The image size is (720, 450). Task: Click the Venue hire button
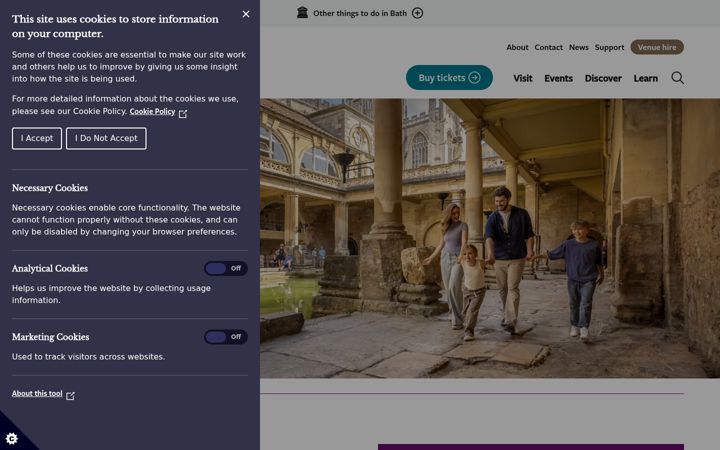(657, 47)
